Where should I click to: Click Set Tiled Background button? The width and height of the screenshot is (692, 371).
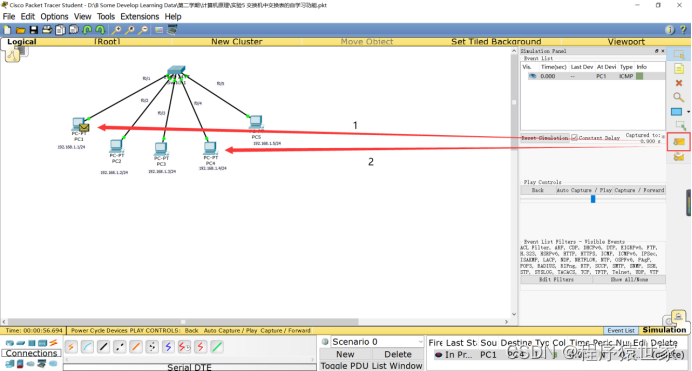496,41
